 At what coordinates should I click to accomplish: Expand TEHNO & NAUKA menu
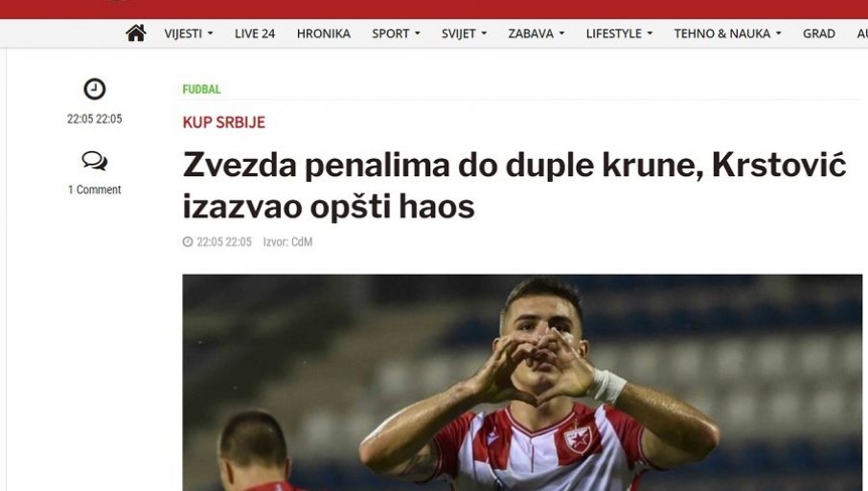coord(727,33)
